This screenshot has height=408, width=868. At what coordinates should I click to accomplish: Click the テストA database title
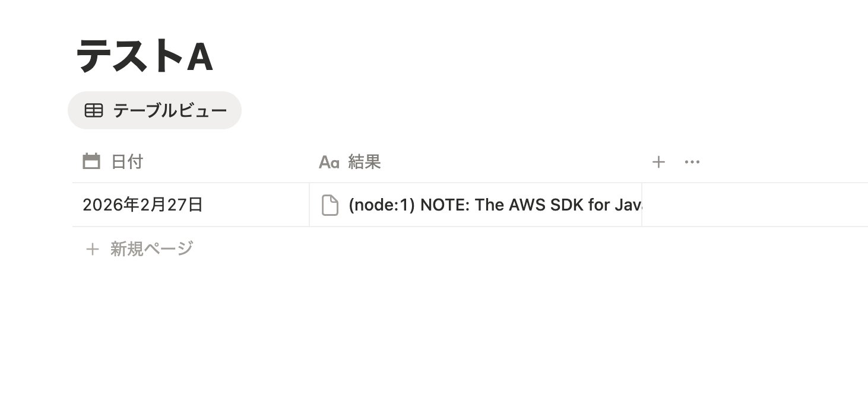click(x=144, y=56)
